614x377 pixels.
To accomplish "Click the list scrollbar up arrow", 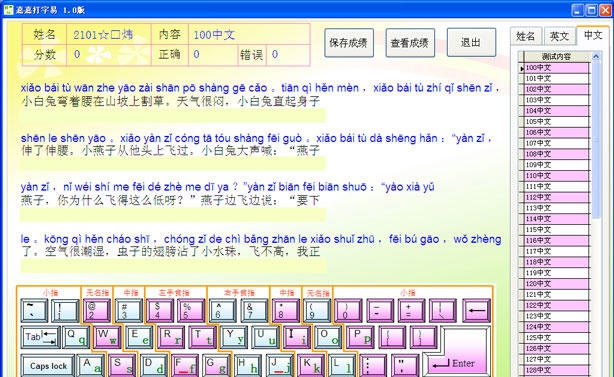I will pyautogui.click(x=596, y=57).
